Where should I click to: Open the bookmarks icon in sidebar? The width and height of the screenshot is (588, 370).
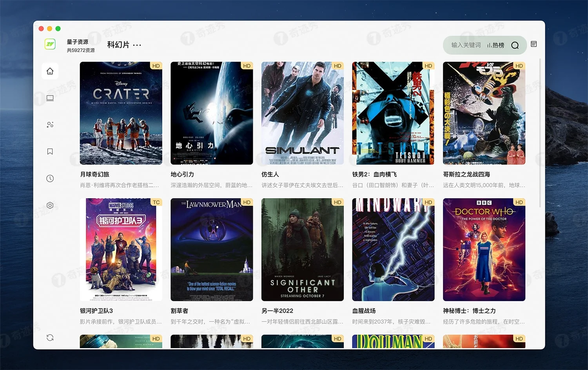[50, 152]
